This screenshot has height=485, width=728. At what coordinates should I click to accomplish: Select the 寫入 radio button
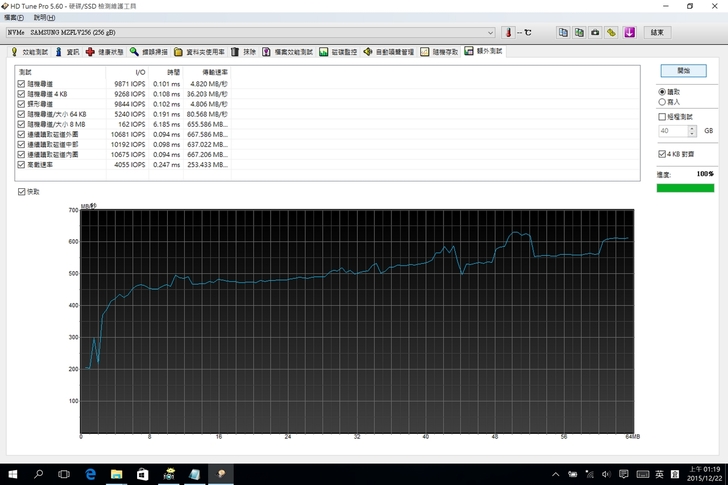pyautogui.click(x=662, y=101)
